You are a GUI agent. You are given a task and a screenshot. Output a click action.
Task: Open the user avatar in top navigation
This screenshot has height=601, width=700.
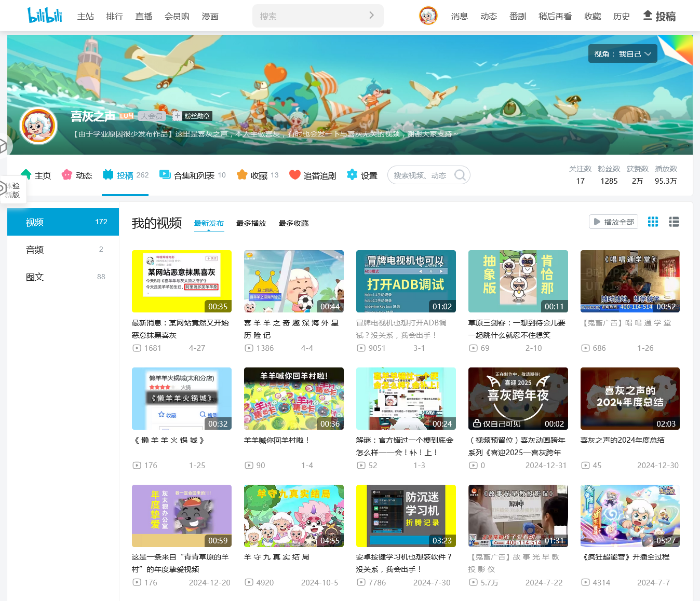(428, 16)
